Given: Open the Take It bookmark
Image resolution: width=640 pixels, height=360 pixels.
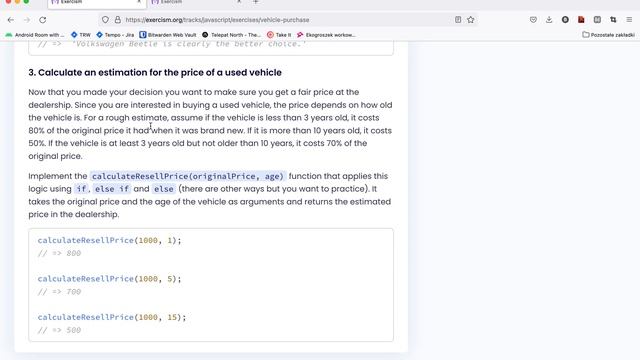Looking at the screenshot, I should click(279, 35).
